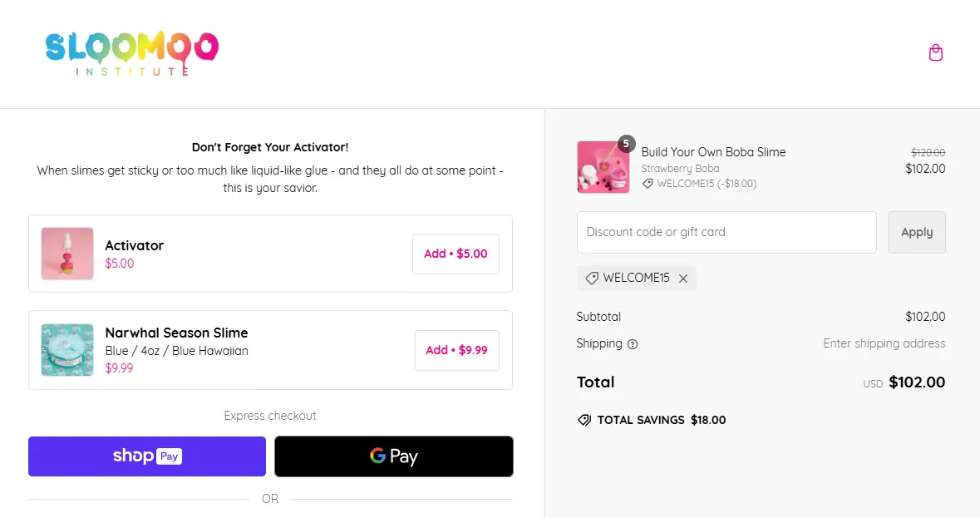Click the Activator product image

(x=66, y=254)
